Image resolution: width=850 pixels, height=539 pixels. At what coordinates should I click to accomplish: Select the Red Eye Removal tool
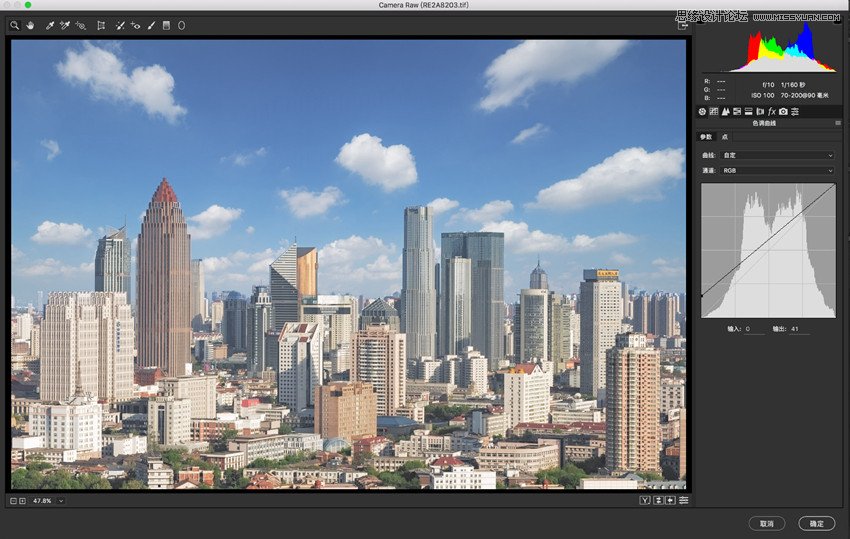click(136, 25)
